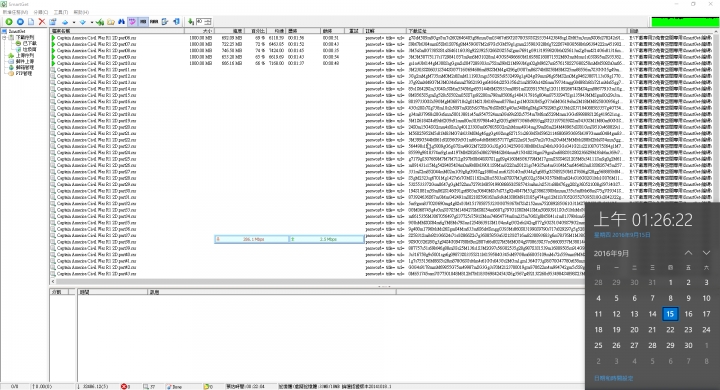Select the part10.rar download row
Screen dimensions: 720x390
click(383, 63)
